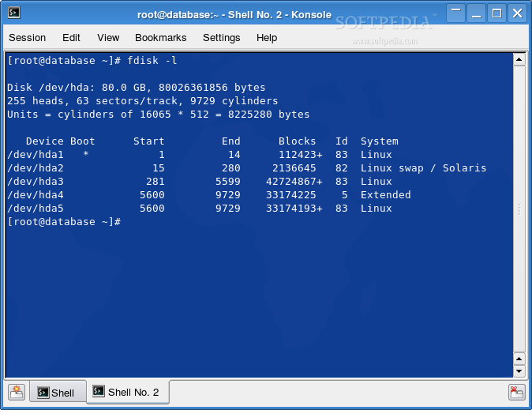The image size is (532, 410).
Task: Click the Konsole terminal icon in title bar
Action: pyautogui.click(x=14, y=13)
